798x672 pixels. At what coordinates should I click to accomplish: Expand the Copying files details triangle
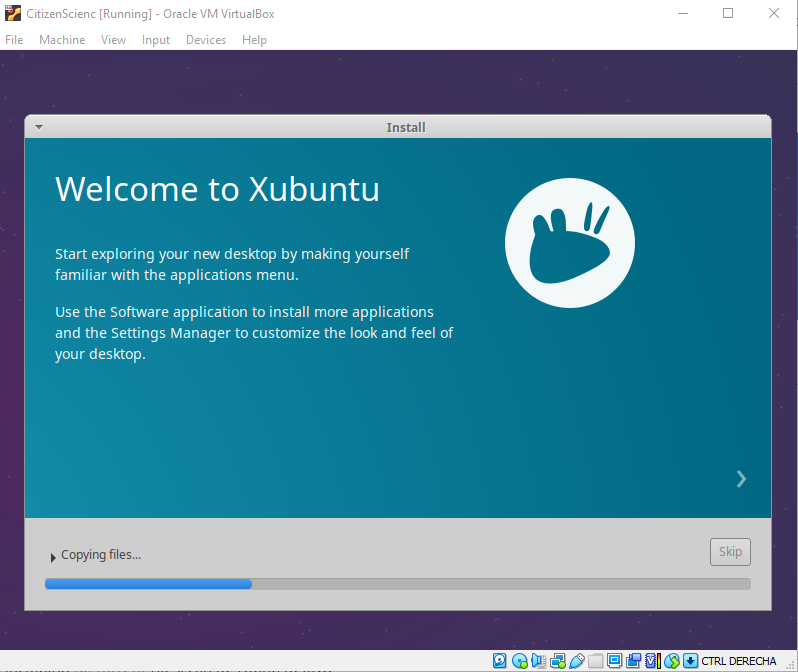coord(52,557)
